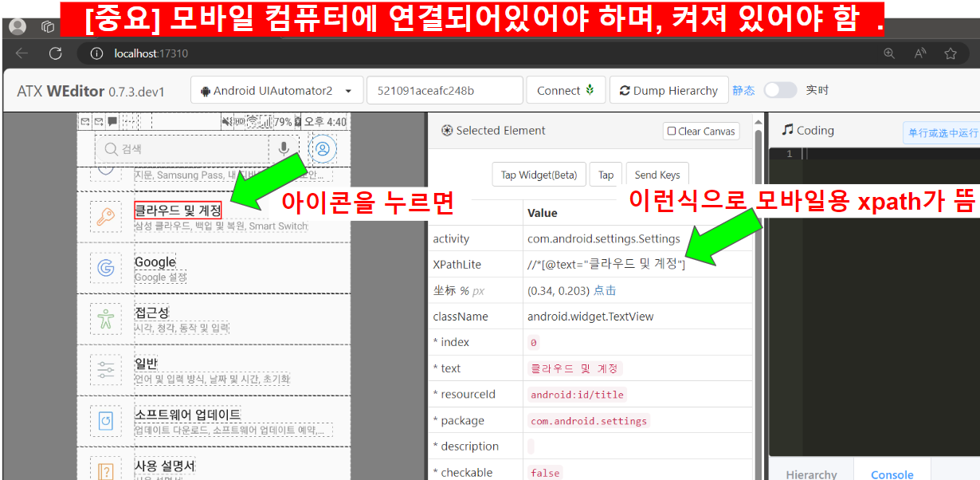
Task: Click the 'Google 설정' subtitle
Action: (160, 277)
